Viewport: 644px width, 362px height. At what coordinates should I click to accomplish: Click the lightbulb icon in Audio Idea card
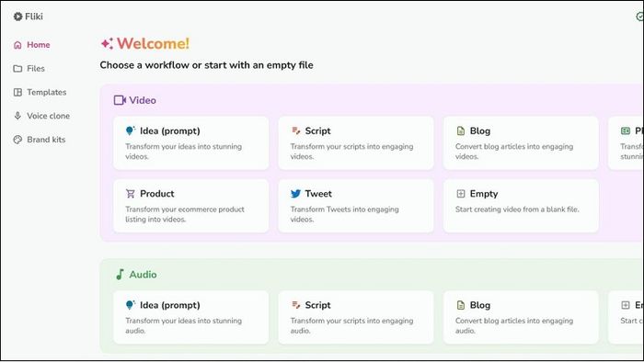point(131,305)
